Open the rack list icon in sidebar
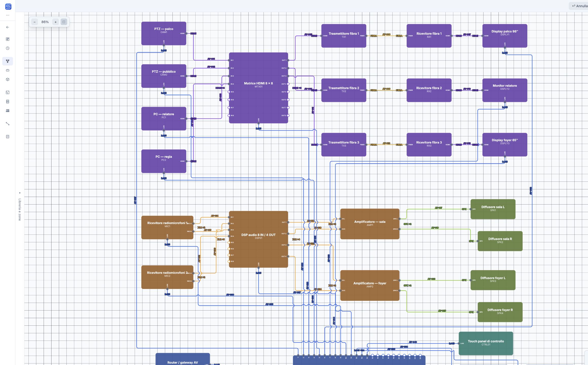This screenshot has width=588, height=365. [x=8, y=101]
